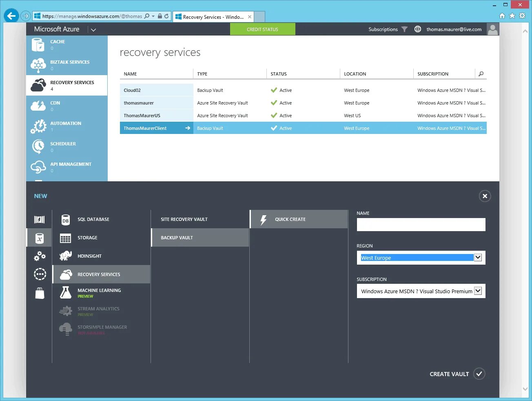532x401 pixels.
Task: Choose Machine Learning preview item
Action: point(102,293)
